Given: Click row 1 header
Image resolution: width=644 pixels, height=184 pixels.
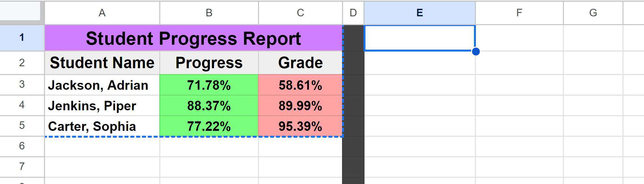Looking at the screenshot, I should point(22,38).
